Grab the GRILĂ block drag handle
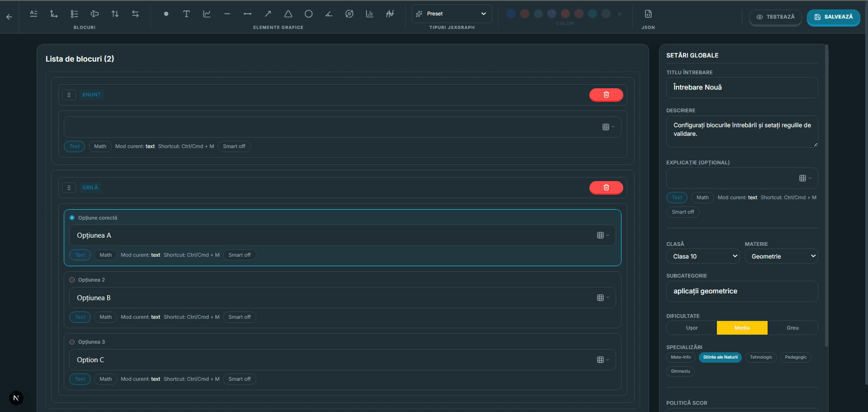Image resolution: width=868 pixels, height=412 pixels. pyautogui.click(x=69, y=187)
